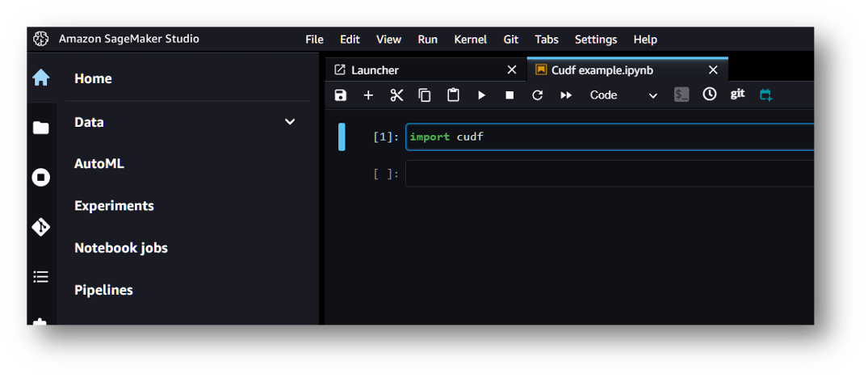Click the import cudf code cell
868x378 pixels.
[x=610, y=137]
